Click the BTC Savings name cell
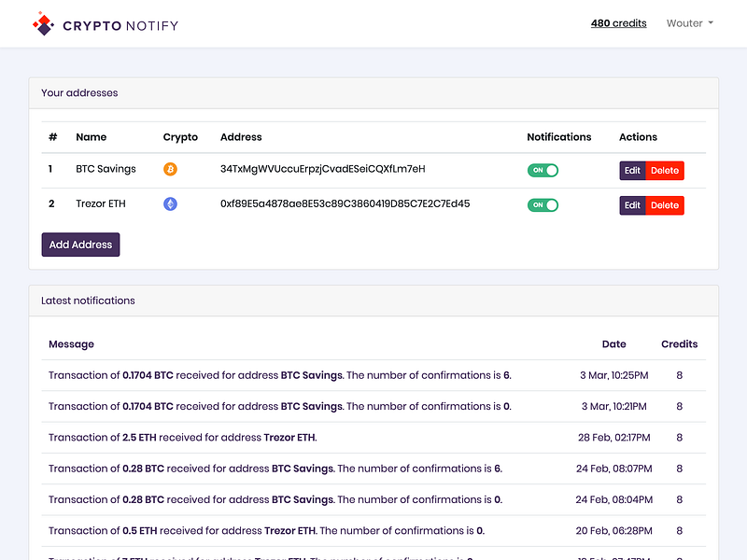747x560 pixels. pos(106,169)
